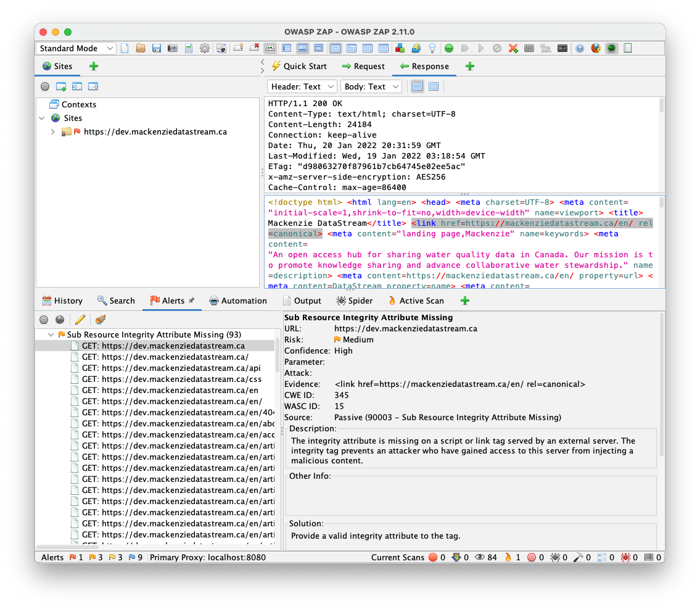Switch to the Quick Start tab
Image resolution: width=700 pixels, height=609 pixels.
[x=300, y=67]
